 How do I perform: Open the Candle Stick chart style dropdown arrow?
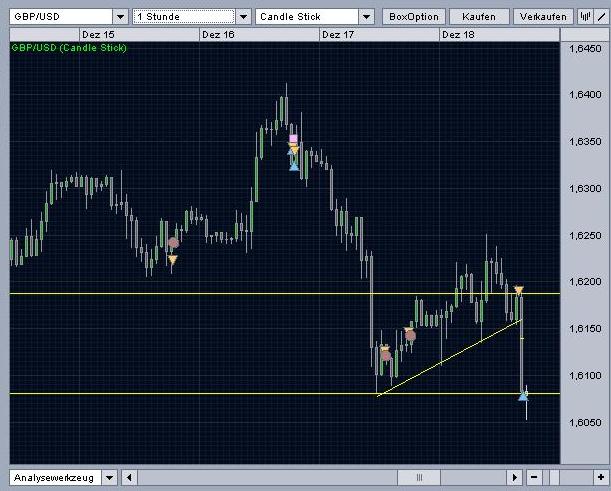click(x=366, y=17)
